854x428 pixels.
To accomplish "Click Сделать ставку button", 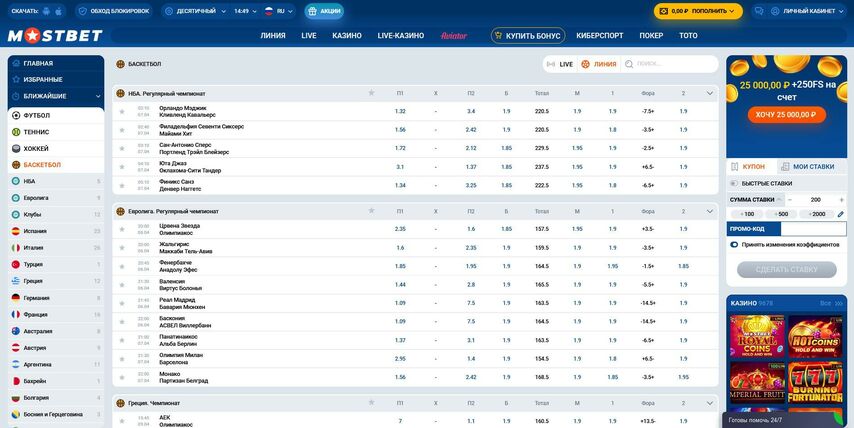I will 786,270.
